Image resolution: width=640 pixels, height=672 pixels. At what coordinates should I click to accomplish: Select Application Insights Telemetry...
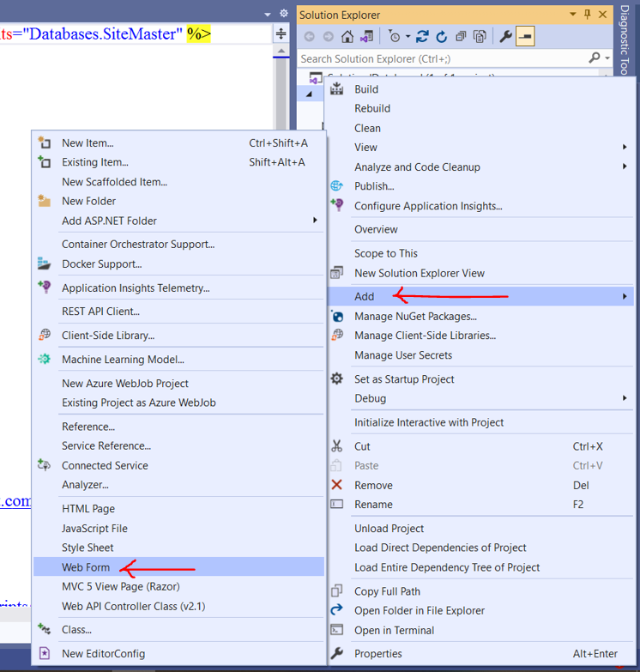click(x=178, y=288)
